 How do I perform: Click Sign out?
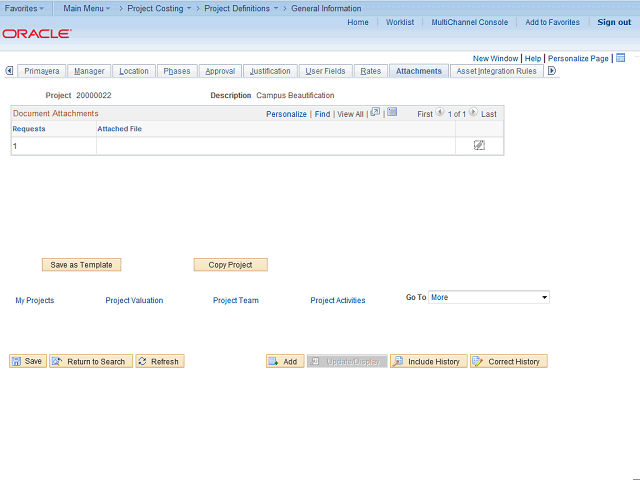click(x=614, y=22)
